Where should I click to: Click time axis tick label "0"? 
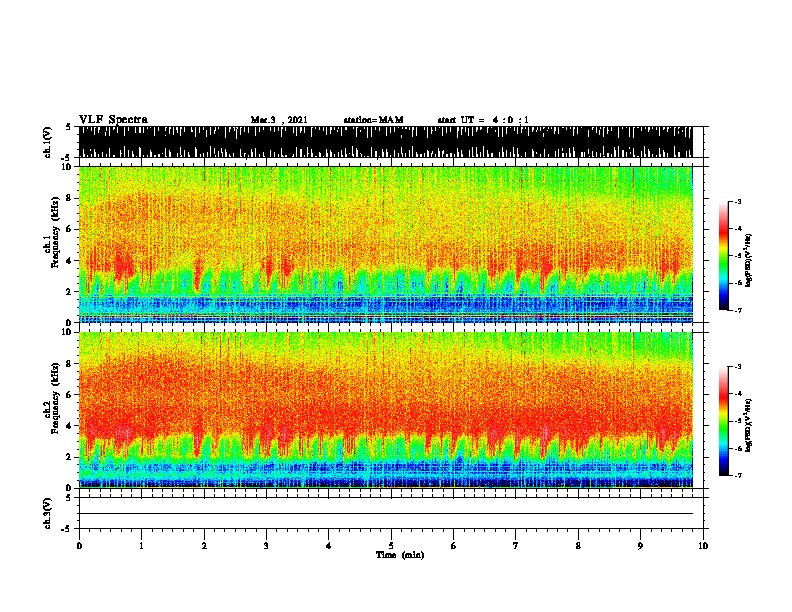tap(79, 546)
